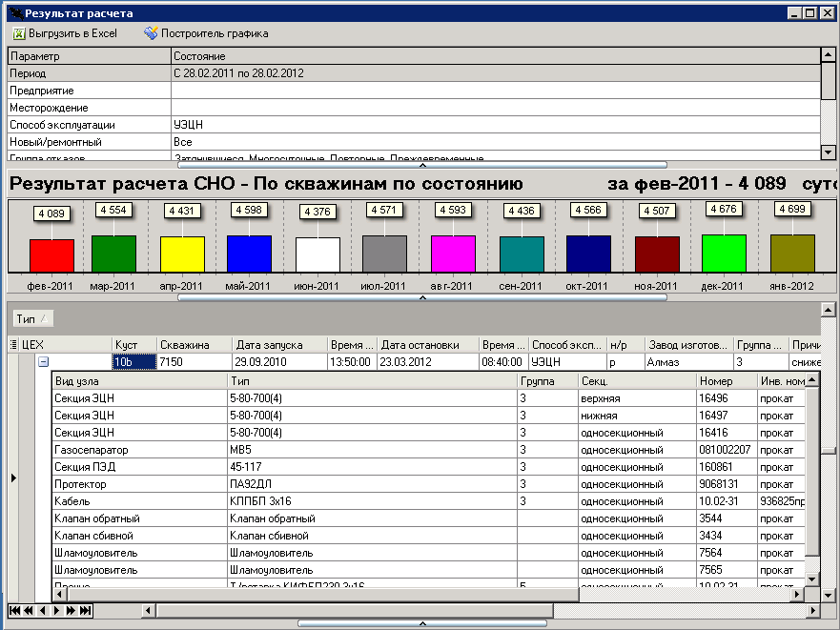
Task: Click the Скважина column header
Action: pos(195,344)
